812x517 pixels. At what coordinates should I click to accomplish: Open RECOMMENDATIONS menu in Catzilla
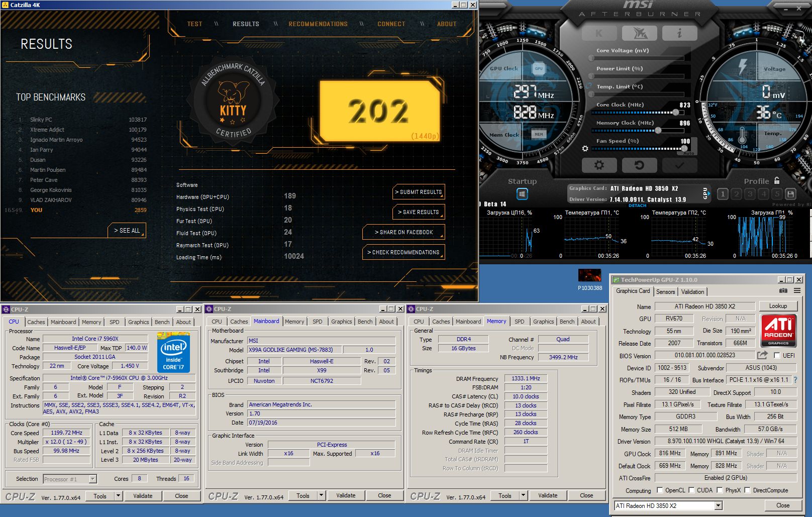[318, 24]
